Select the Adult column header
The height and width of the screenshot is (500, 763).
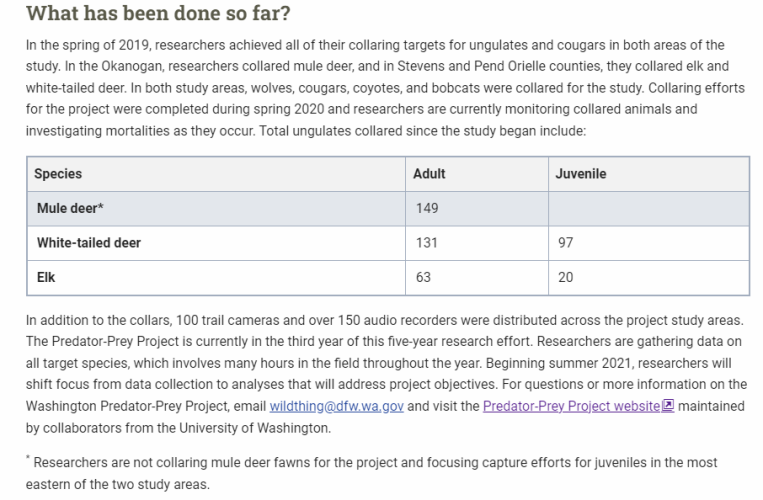coord(429,174)
